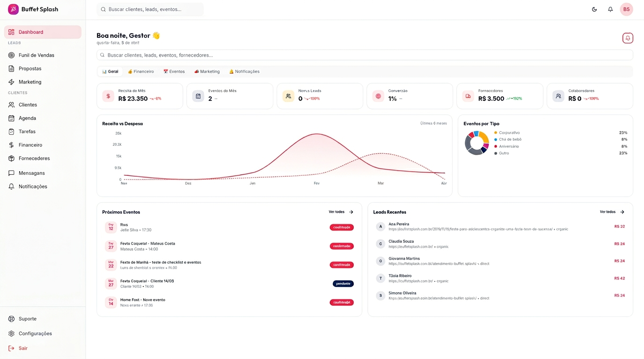Click the Corporativo yellow legend dot

pos(496,133)
